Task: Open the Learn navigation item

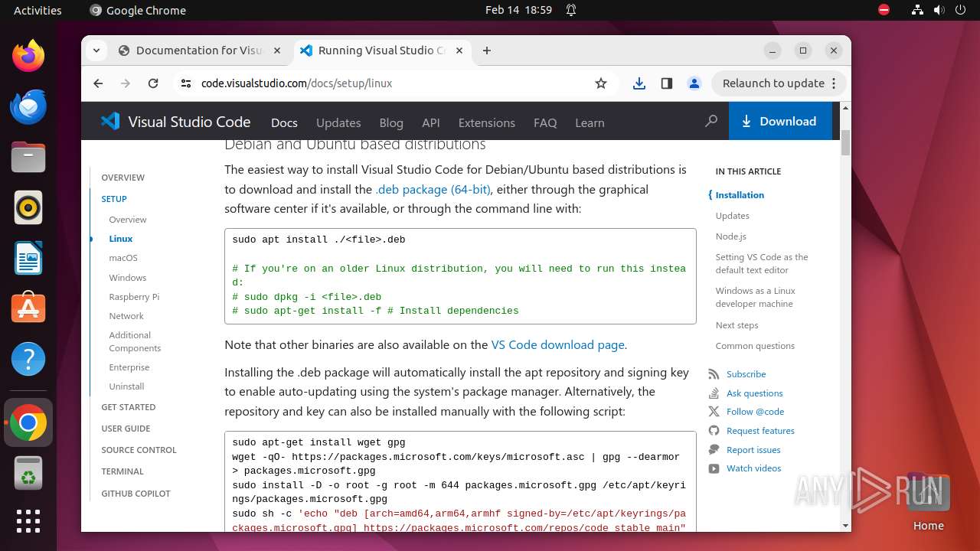Action: [590, 122]
